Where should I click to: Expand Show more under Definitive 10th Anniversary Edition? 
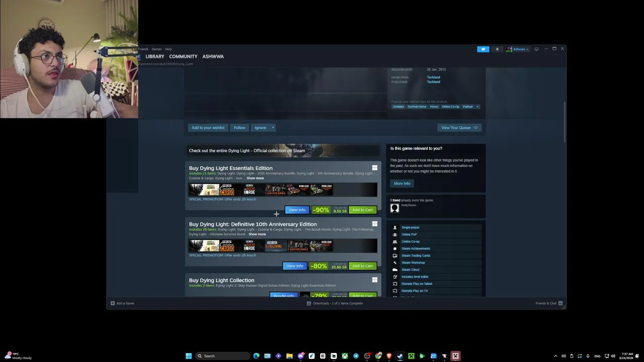257,234
